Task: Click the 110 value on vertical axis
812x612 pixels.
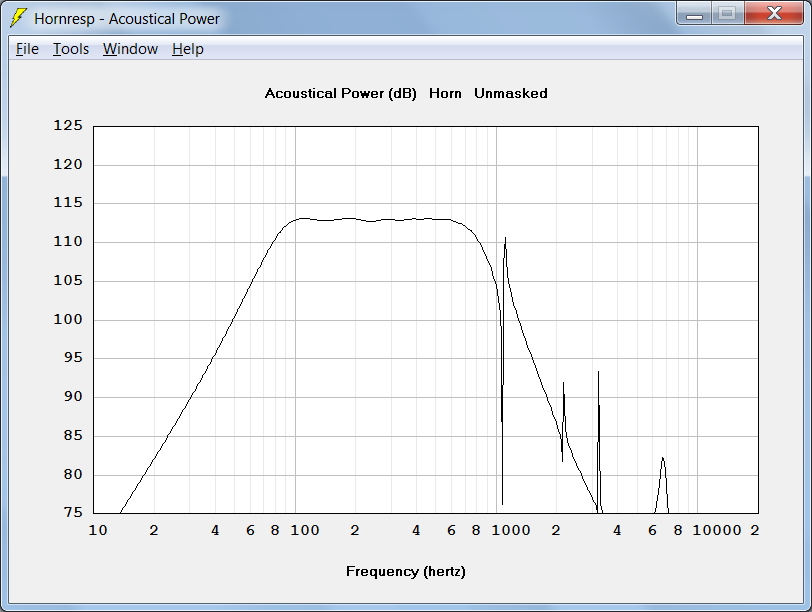Action: point(68,241)
